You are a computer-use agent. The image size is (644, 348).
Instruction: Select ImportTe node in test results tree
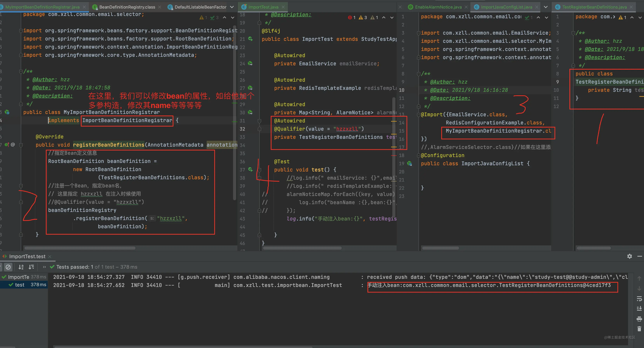(x=24, y=277)
